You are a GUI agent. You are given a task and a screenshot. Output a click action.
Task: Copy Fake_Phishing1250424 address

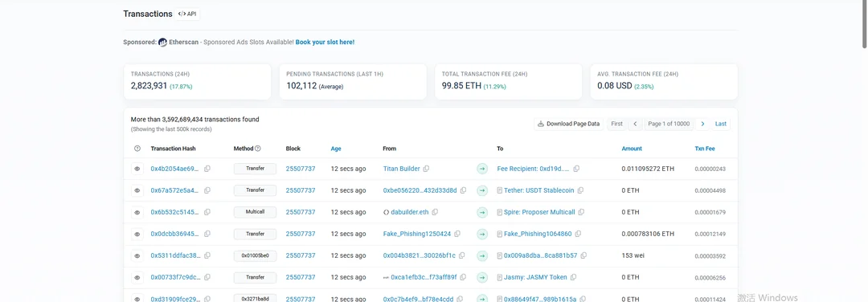pos(457,234)
